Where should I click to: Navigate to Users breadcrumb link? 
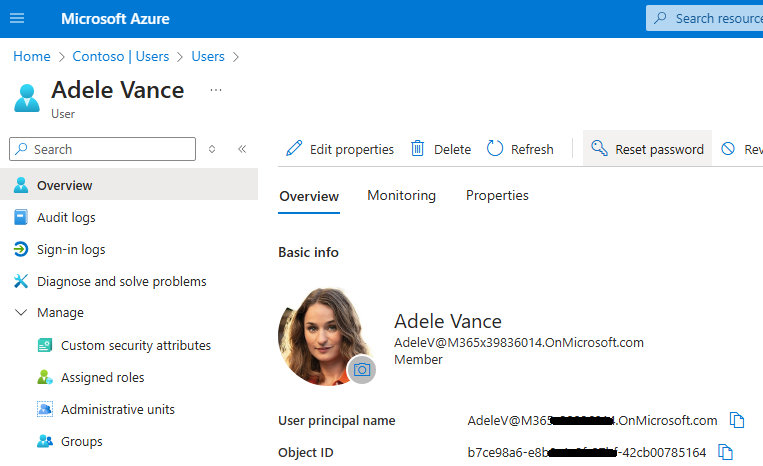pos(208,56)
